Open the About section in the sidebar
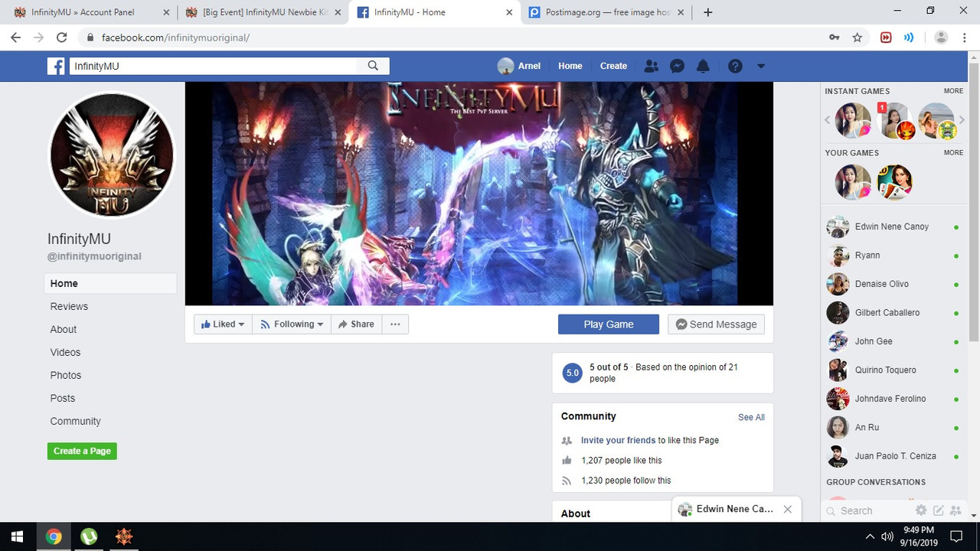 point(64,329)
